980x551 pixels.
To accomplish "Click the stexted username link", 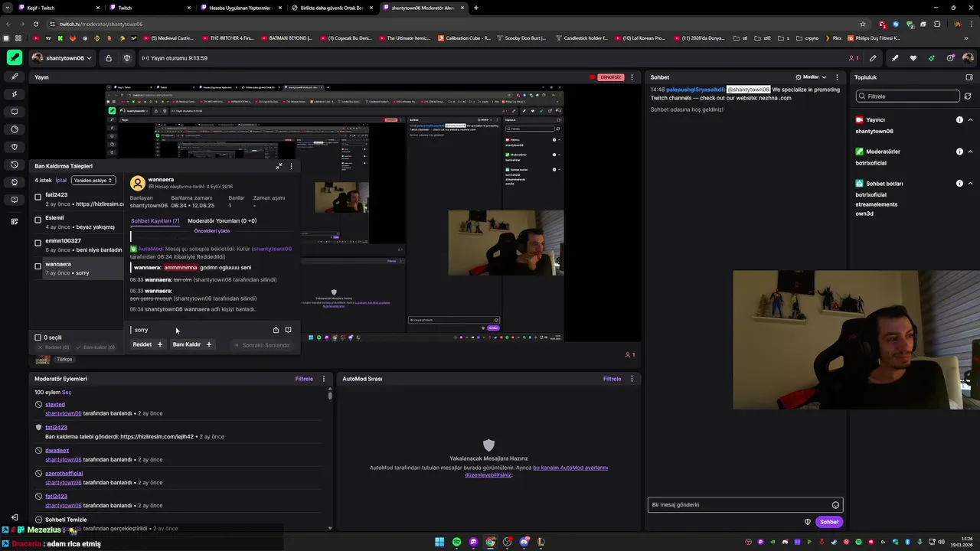I will point(55,405).
